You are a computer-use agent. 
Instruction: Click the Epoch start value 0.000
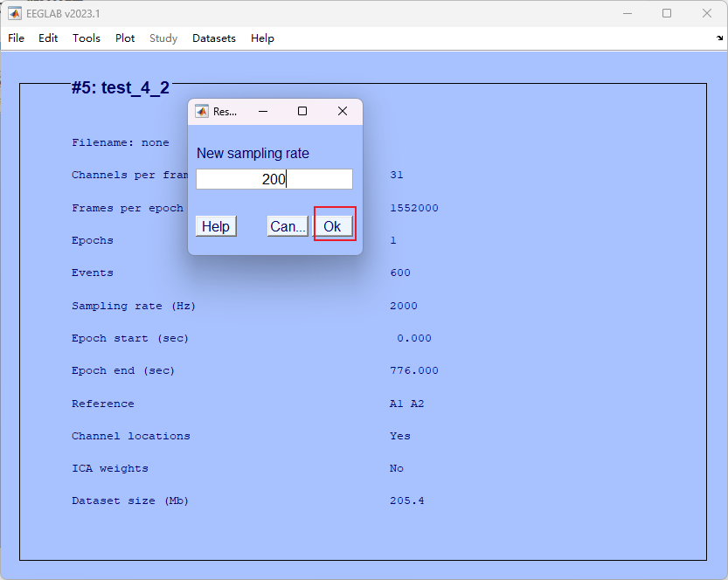coord(414,338)
